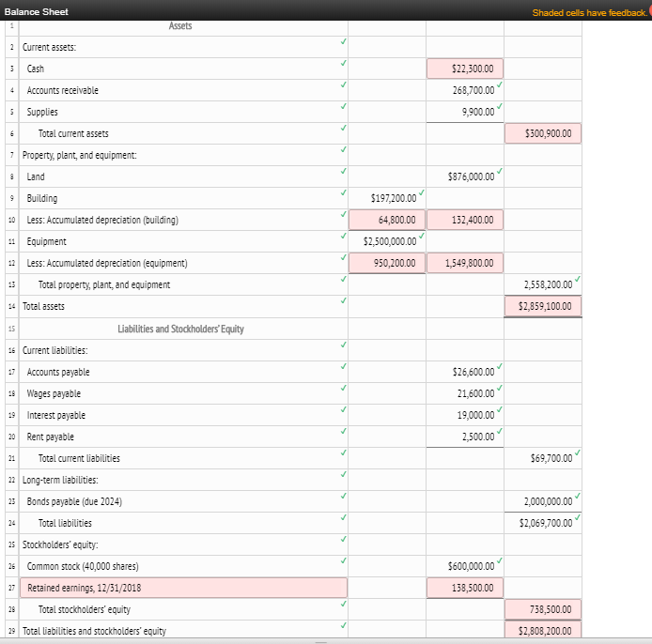Select Building amount $197,200.00

387,198
